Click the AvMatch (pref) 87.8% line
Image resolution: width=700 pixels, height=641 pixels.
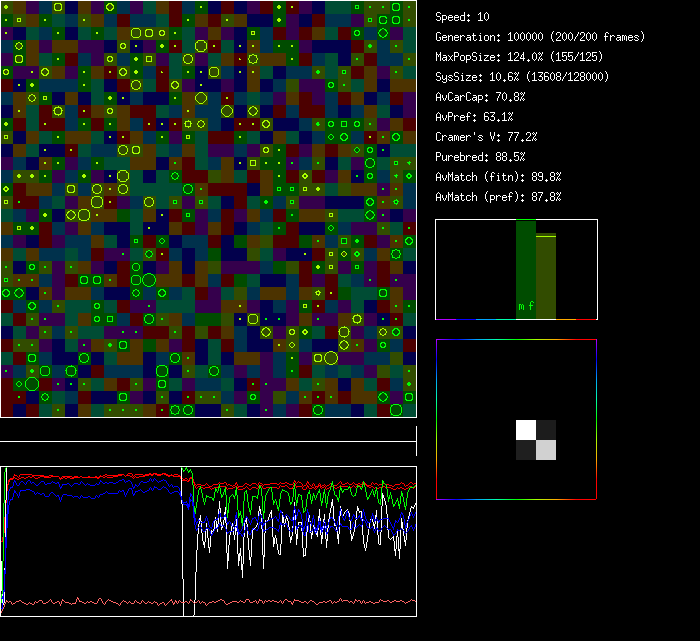tap(498, 197)
